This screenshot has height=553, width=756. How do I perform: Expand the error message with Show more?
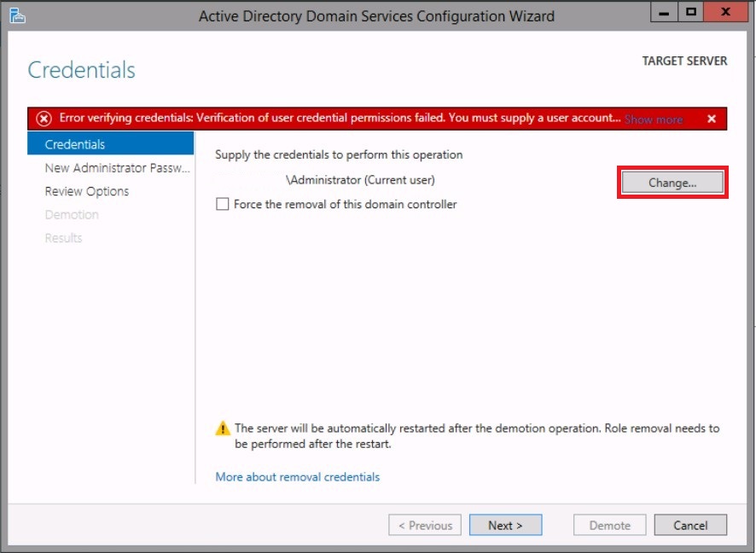click(653, 119)
